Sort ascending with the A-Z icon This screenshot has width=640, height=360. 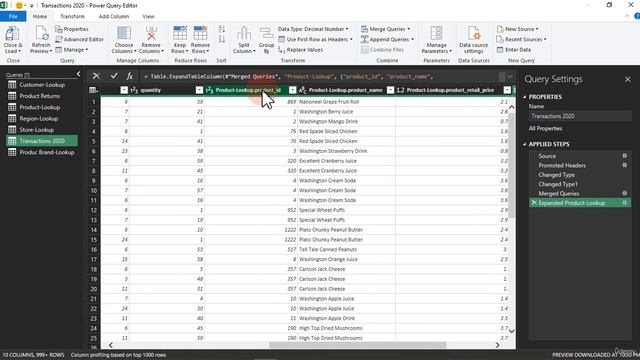click(222, 29)
